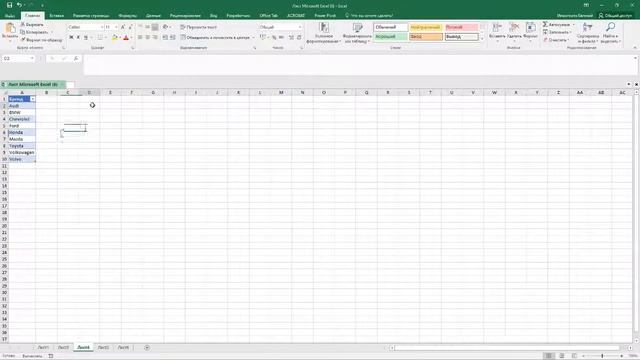Open Find and Select magnifier
This screenshot has height=360, width=640.
[611, 33]
